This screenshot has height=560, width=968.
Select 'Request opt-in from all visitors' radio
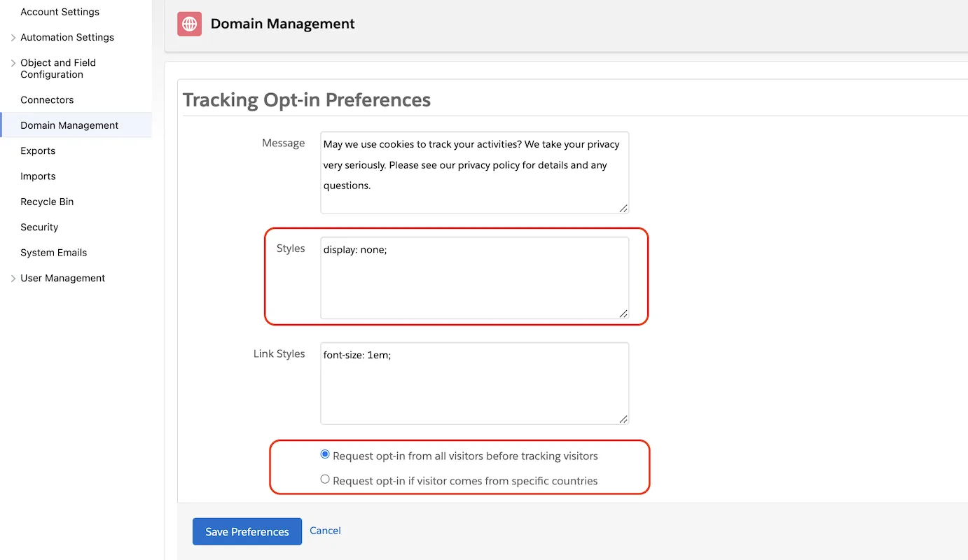point(325,455)
